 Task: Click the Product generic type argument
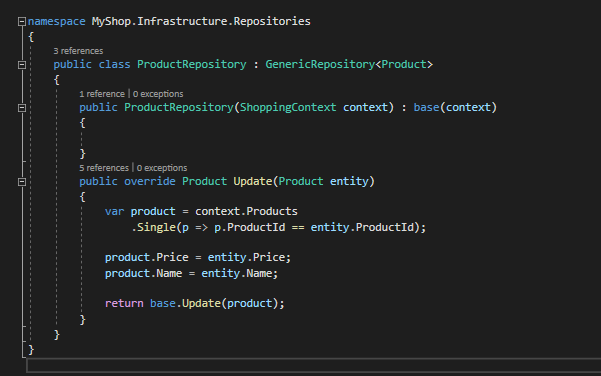point(404,64)
